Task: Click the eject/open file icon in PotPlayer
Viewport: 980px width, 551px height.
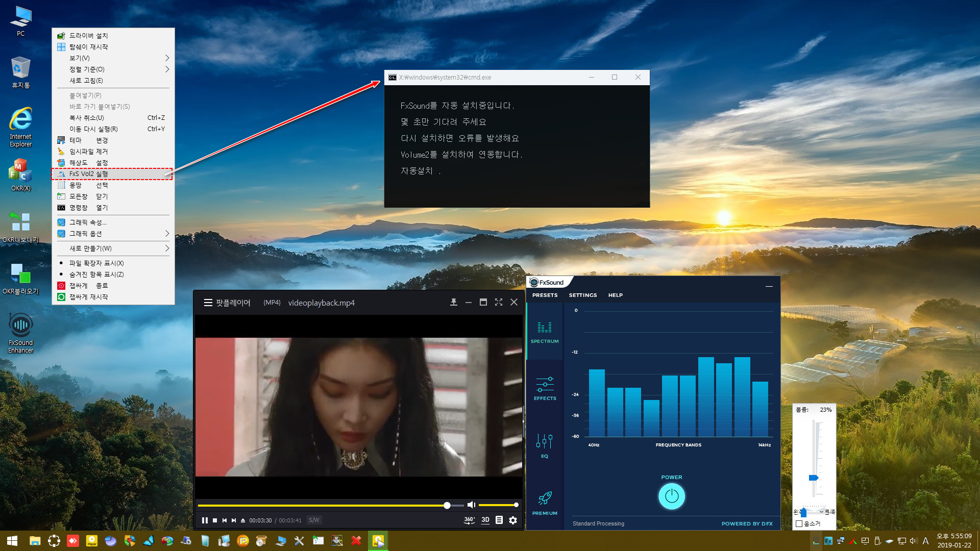Action: [x=243, y=520]
